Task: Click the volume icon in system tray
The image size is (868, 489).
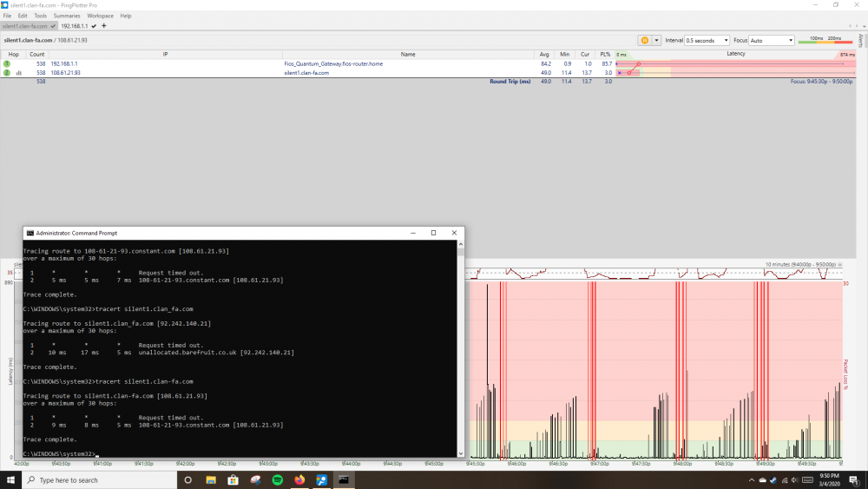Action: point(795,480)
